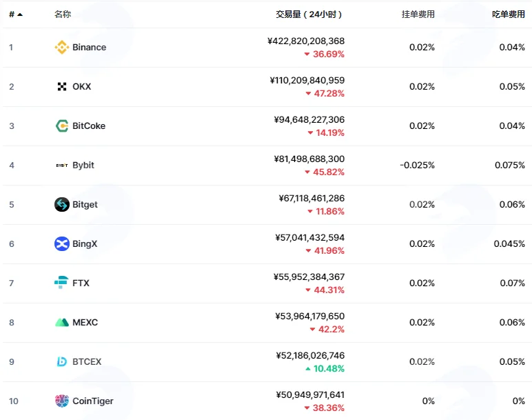Sort by 名称 column header
Image resolution: width=532 pixels, height=420 pixels.
click(x=63, y=14)
